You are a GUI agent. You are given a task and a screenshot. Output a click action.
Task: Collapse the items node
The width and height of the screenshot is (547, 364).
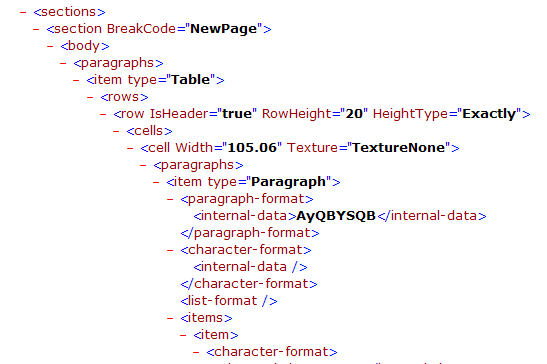170,319
